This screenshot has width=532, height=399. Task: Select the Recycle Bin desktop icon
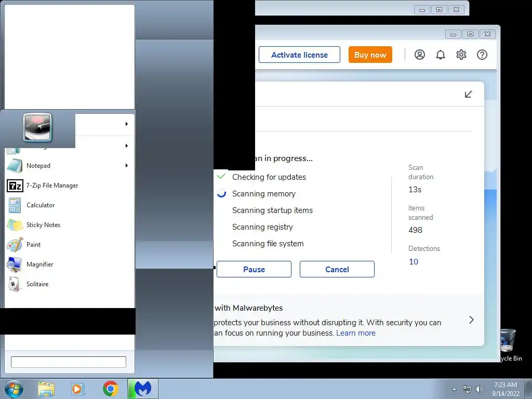pyautogui.click(x=509, y=344)
